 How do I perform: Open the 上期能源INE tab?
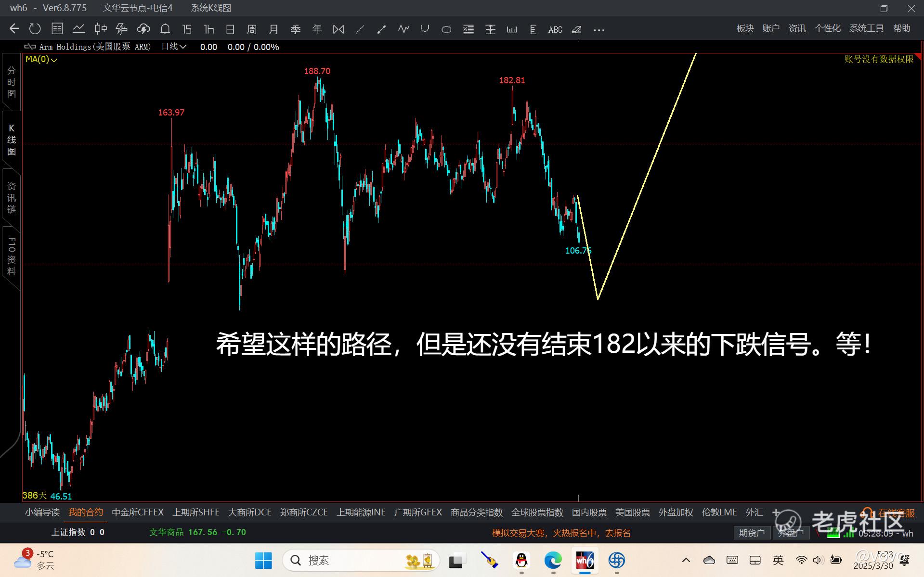tap(361, 513)
